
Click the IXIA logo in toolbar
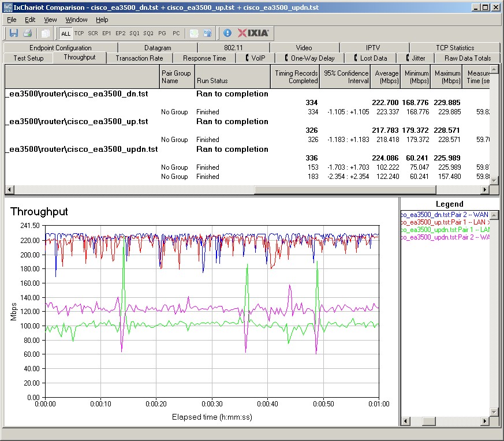pyautogui.click(x=253, y=33)
